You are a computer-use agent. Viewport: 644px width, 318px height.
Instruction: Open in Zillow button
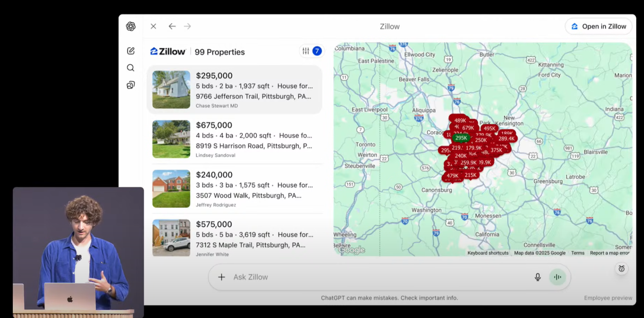click(x=599, y=26)
